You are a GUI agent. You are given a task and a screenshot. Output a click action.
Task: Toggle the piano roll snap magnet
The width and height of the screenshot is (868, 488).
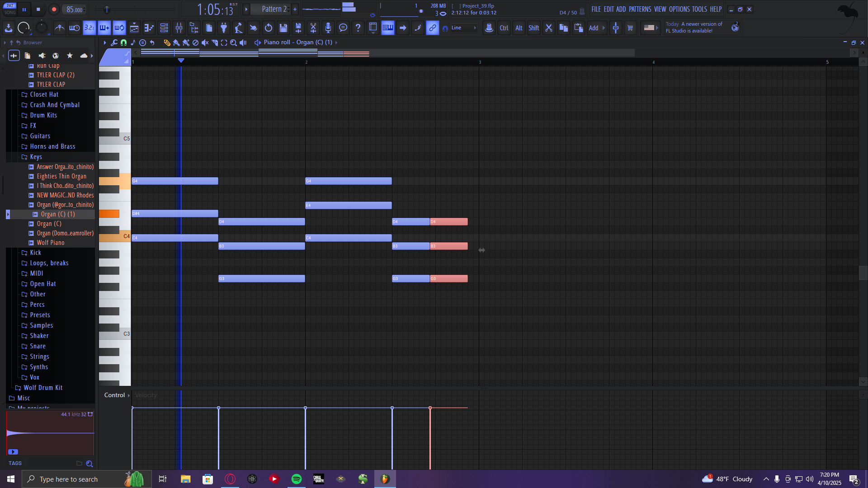click(x=123, y=42)
